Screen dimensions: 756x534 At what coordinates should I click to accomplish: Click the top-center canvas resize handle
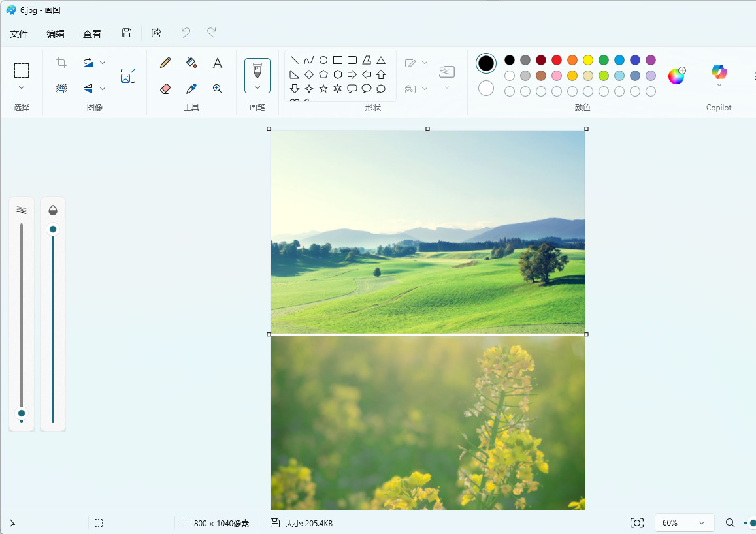point(428,129)
